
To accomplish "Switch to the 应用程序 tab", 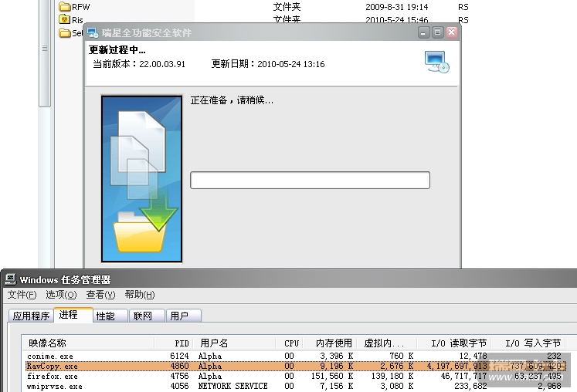I will (x=31, y=316).
